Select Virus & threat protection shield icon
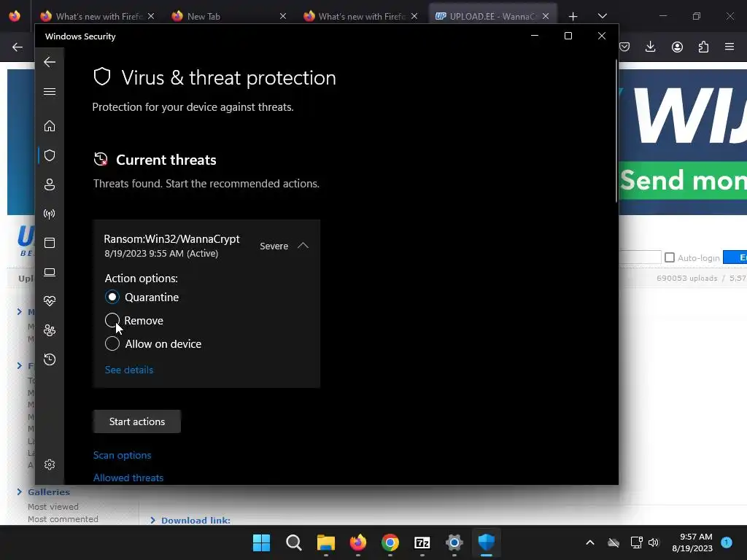747x560 pixels. pyautogui.click(x=50, y=155)
